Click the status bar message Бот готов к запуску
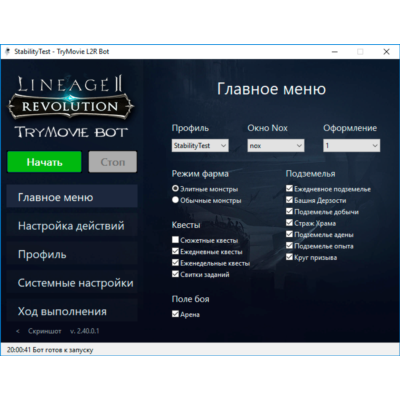The image size is (400, 400). pos(63,350)
